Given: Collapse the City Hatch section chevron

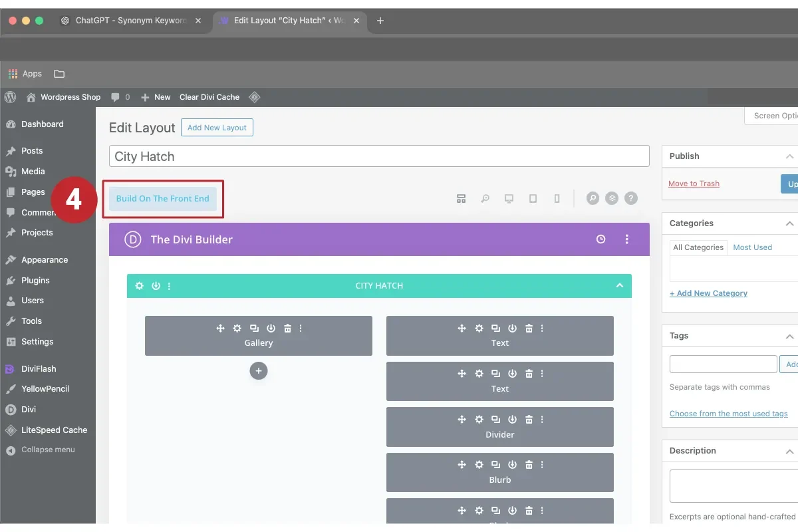Looking at the screenshot, I should point(620,285).
